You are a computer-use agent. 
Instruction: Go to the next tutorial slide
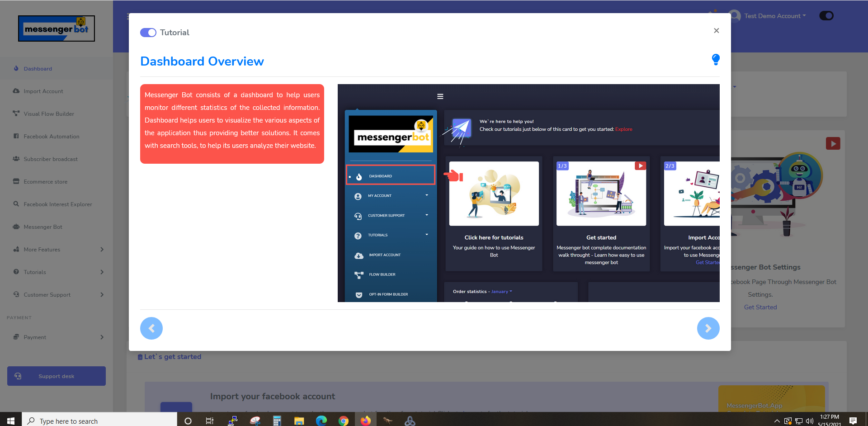[x=708, y=328]
